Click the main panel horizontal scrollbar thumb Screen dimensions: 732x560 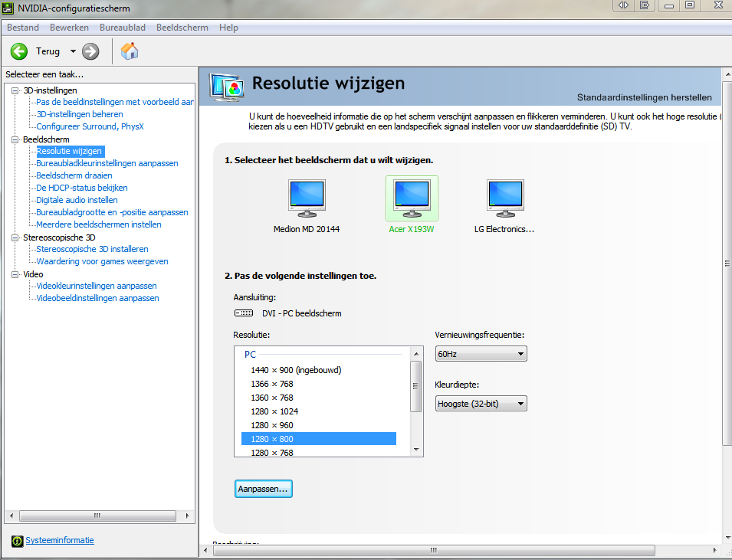pos(434,550)
